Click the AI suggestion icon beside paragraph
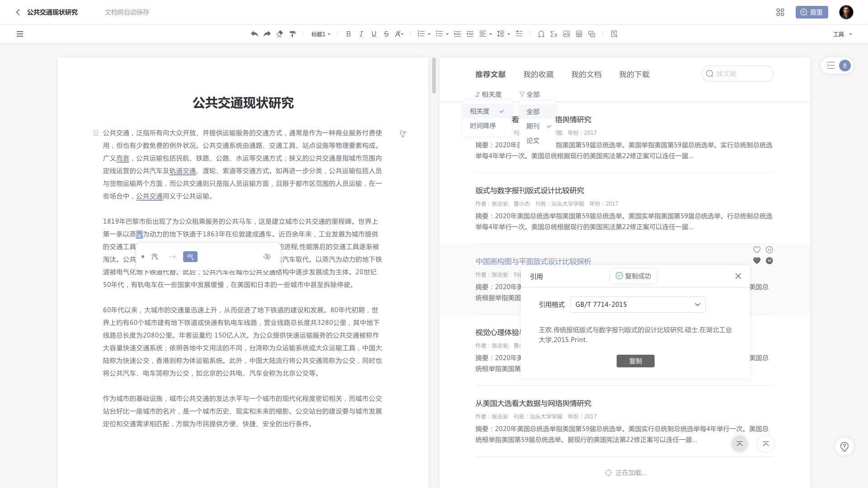Image resolution: width=868 pixels, height=488 pixels. (403, 133)
